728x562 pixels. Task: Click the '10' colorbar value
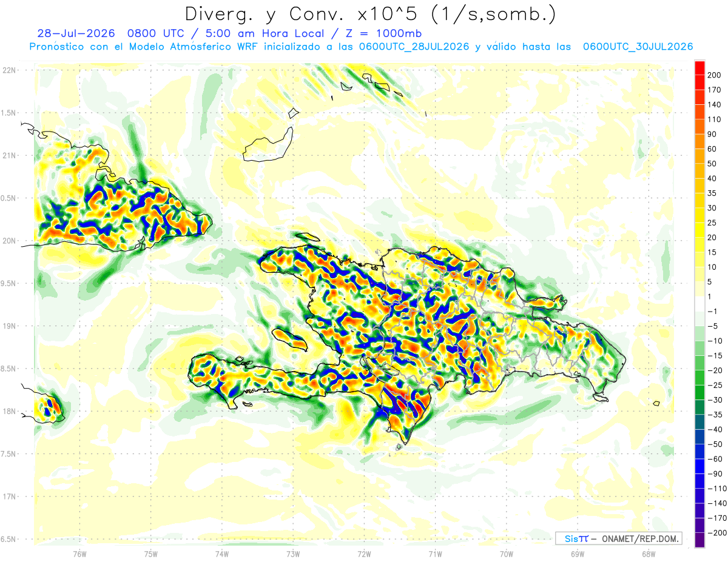tap(713, 267)
